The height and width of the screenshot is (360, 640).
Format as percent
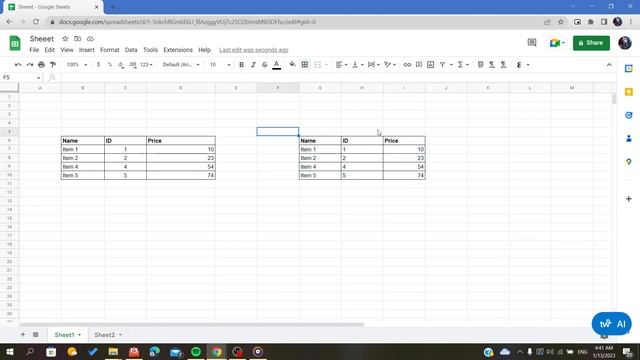pos(110,64)
